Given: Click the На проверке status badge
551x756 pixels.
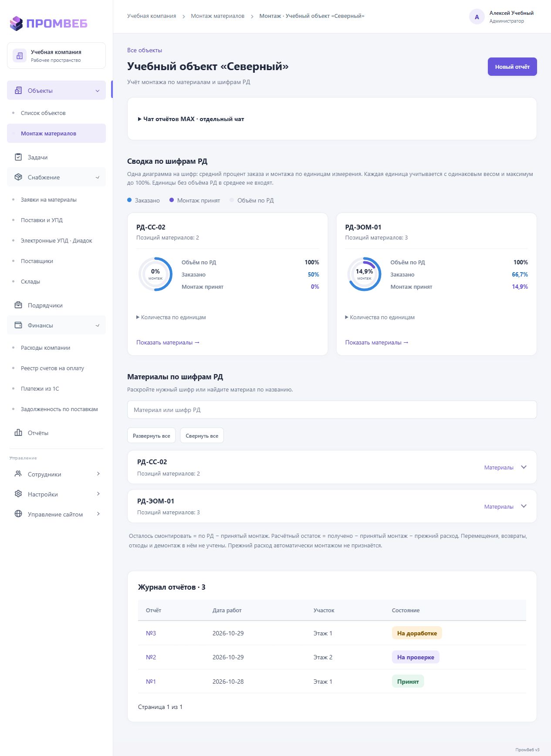Looking at the screenshot, I should pos(416,657).
